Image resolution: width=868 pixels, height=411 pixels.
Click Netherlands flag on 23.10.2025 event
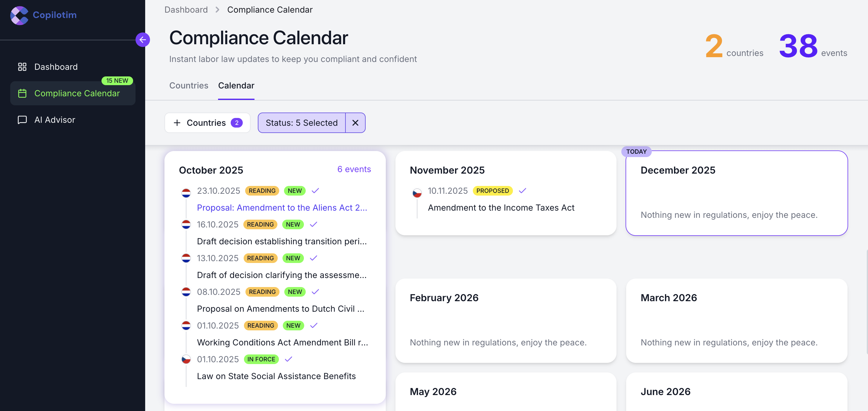coord(186,193)
